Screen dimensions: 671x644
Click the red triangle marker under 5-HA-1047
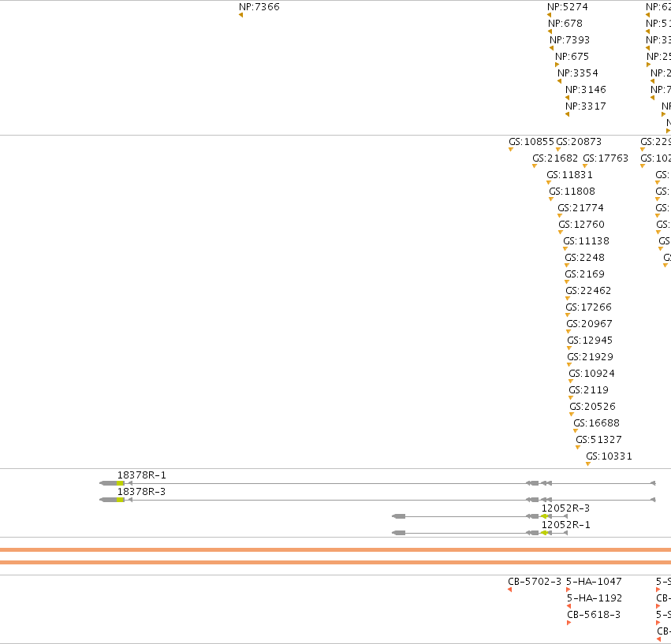[568, 590]
